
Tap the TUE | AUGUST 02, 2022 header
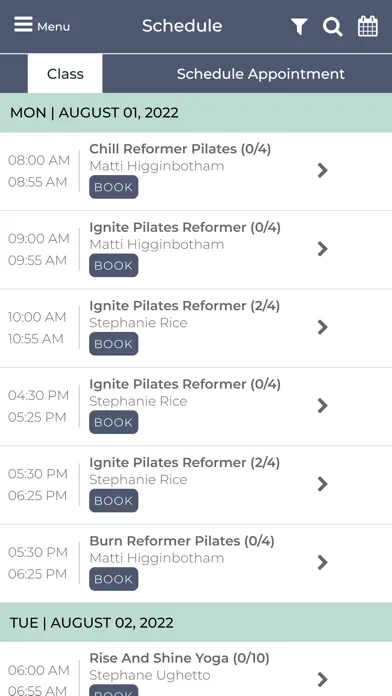coord(196,622)
